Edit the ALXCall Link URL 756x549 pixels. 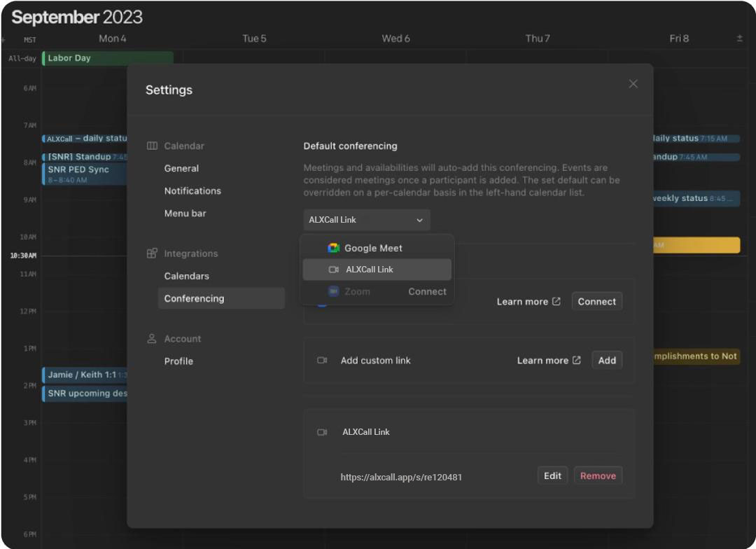tap(552, 476)
